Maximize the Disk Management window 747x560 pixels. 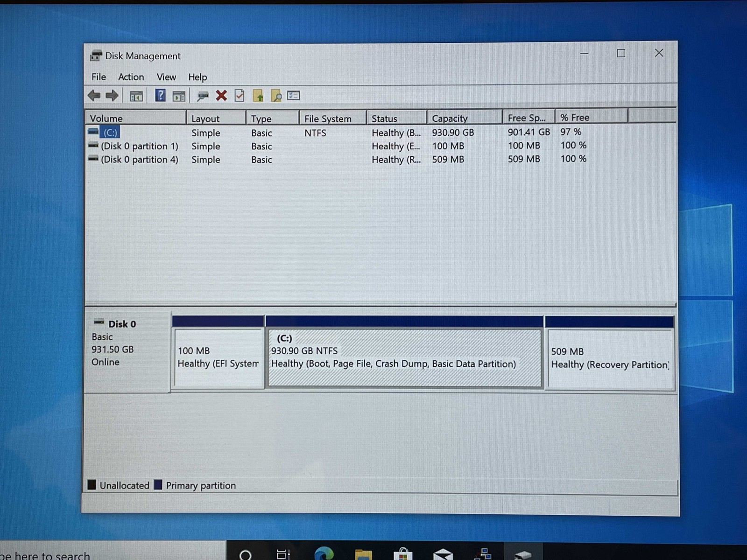coord(621,53)
